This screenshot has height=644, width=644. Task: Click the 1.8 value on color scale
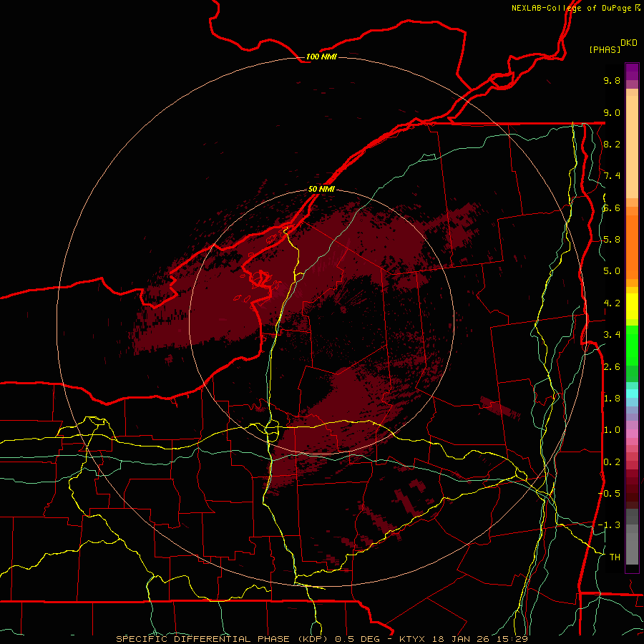612,399
